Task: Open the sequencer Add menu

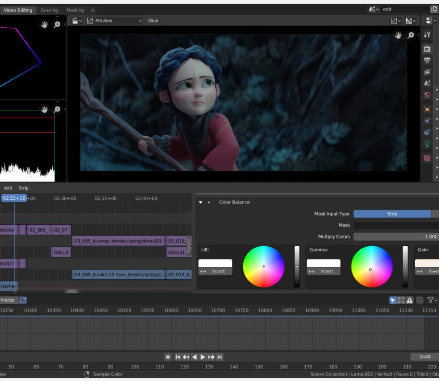Action: point(8,188)
